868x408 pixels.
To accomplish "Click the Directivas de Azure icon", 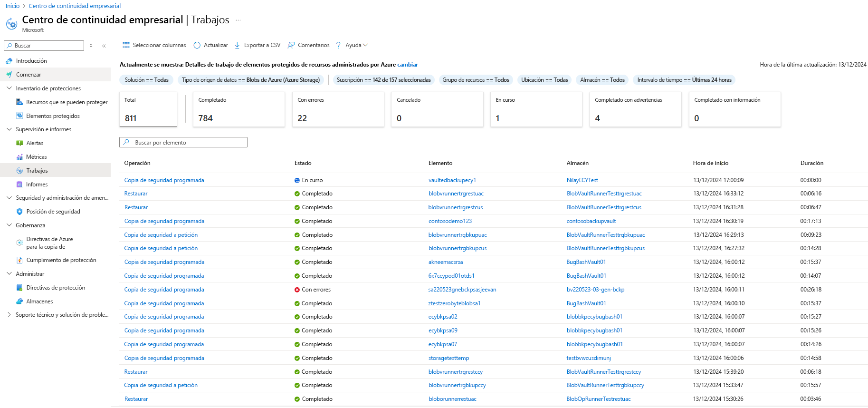I will [19, 243].
